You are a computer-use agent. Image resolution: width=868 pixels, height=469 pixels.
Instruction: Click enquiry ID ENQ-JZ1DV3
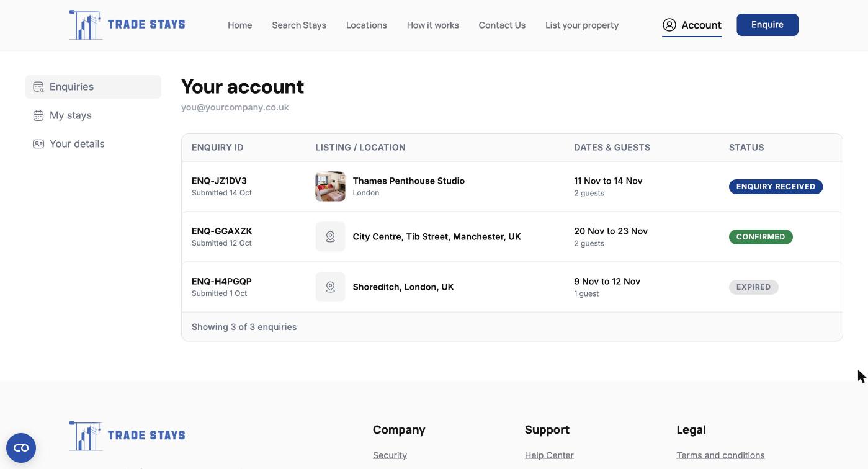(x=219, y=181)
